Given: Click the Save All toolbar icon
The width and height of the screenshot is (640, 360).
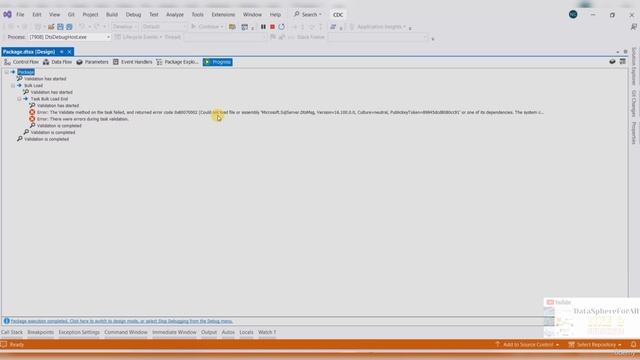Looking at the screenshot, I should tap(69, 27).
